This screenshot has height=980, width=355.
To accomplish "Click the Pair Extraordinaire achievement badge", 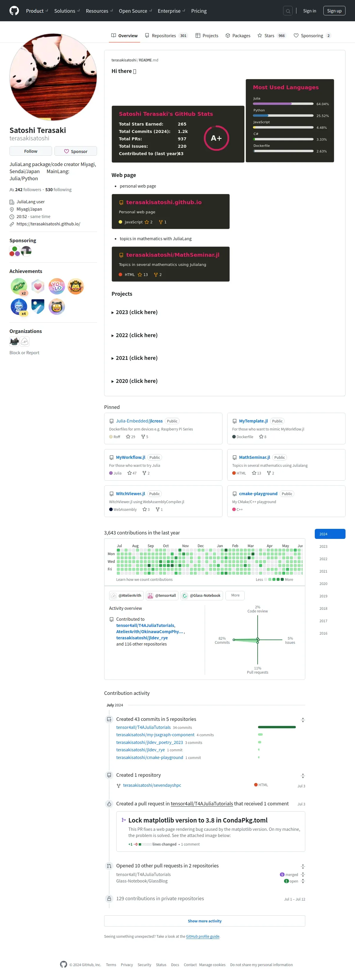I will tap(19, 287).
